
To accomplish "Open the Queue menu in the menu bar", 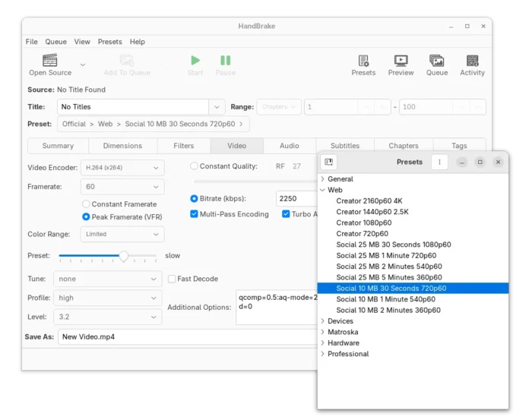I will 55,42.
